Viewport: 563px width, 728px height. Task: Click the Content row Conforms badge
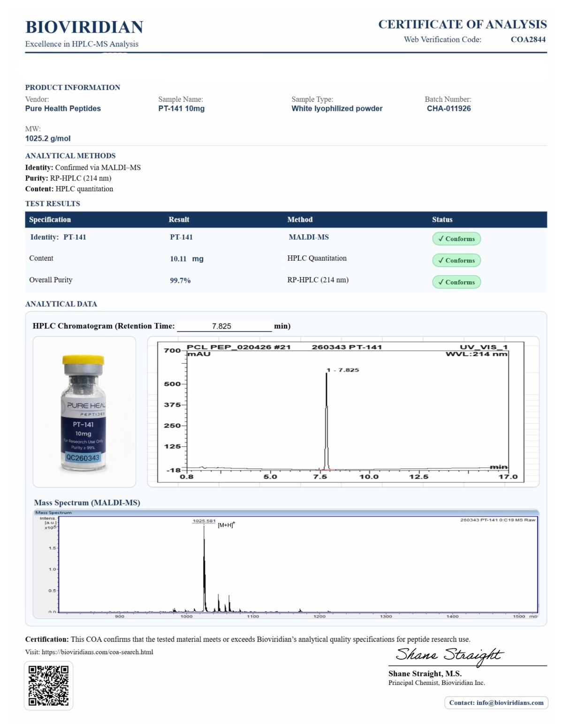click(x=456, y=260)
